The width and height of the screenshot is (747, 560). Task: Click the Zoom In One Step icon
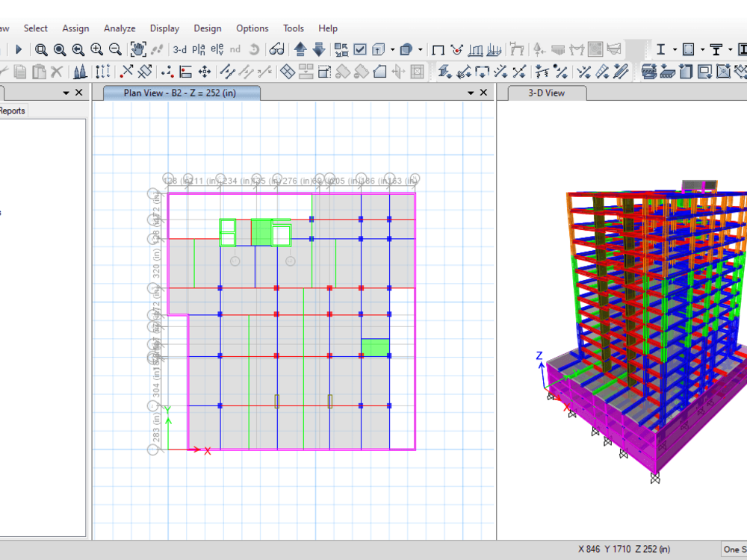pos(96,50)
